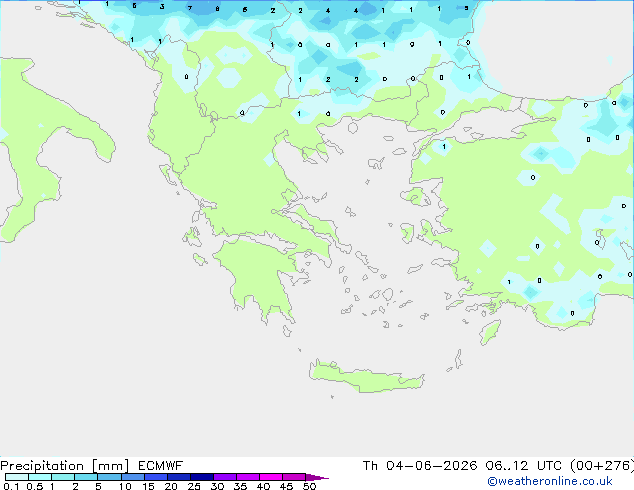Pick the 2–5 mm legend color swatch
The image size is (634, 490).
pos(86,477)
